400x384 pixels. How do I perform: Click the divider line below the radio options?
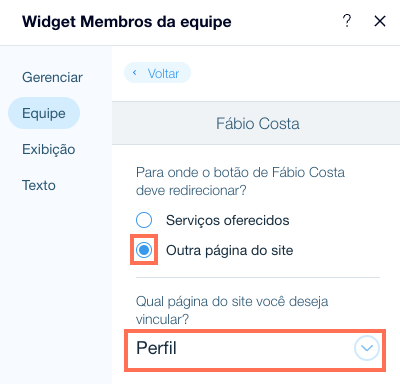click(258, 277)
